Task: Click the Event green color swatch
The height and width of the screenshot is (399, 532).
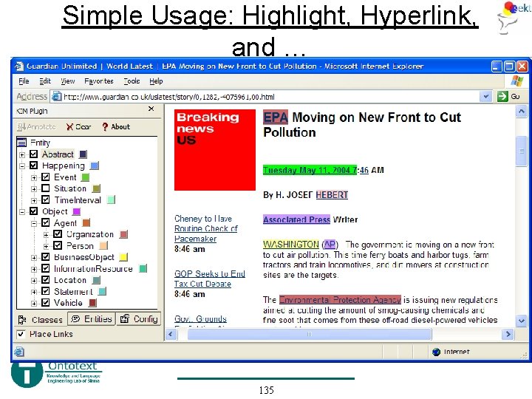Action: (86, 177)
